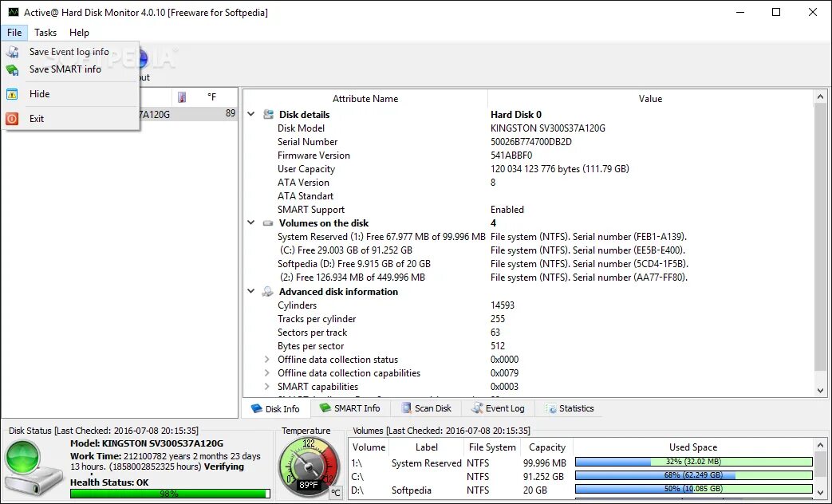Expand Offline data collection status
The image size is (832, 504).
point(267,360)
